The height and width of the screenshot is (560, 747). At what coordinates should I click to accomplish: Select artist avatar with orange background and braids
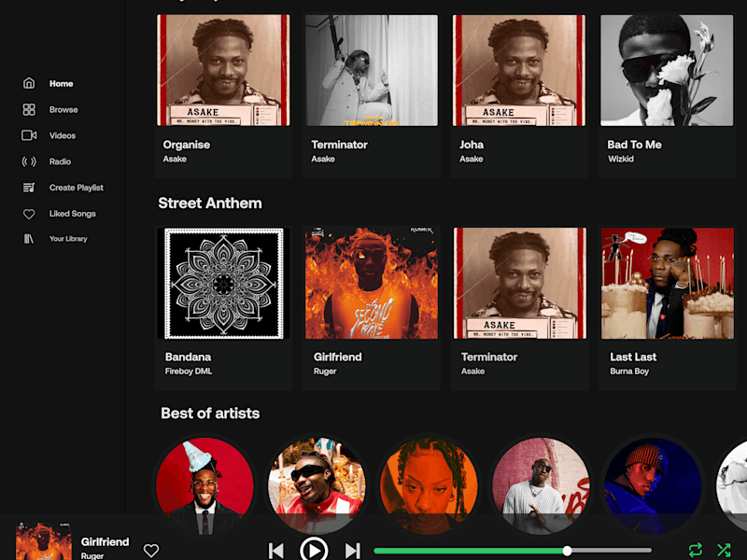[x=429, y=485]
